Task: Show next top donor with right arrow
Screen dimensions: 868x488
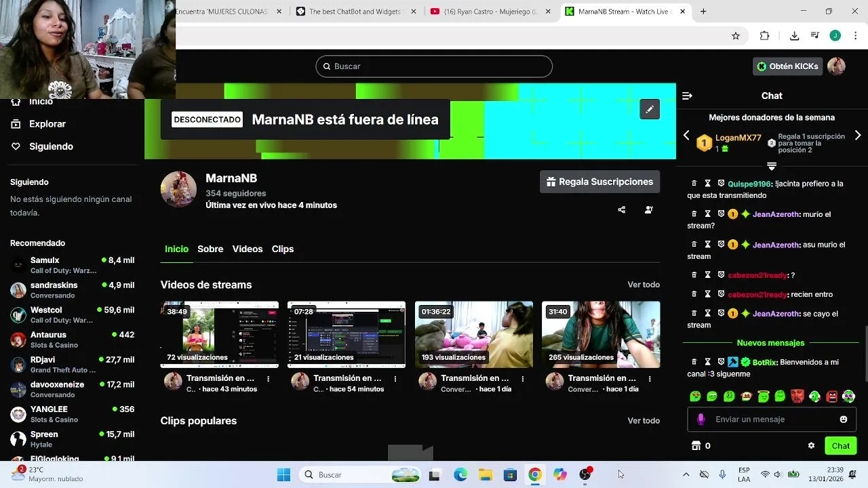Action: tap(858, 136)
